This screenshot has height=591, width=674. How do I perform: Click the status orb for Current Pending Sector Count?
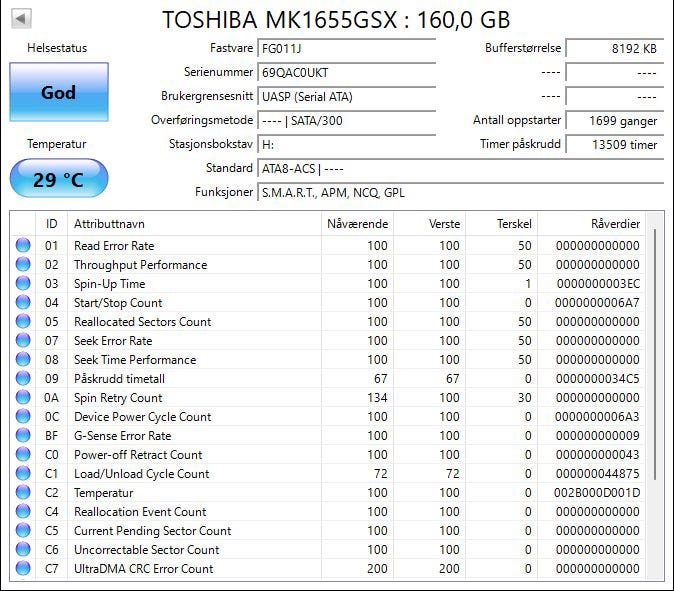23,530
